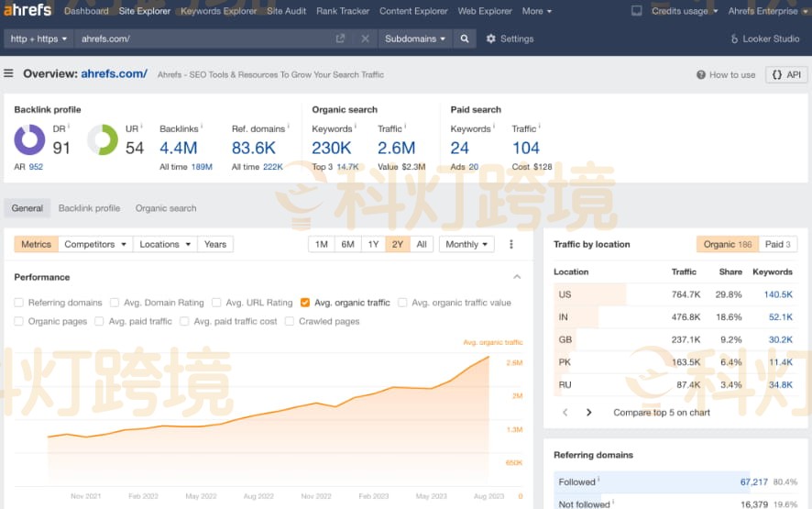Switch to the Backlink profile tab

[89, 208]
